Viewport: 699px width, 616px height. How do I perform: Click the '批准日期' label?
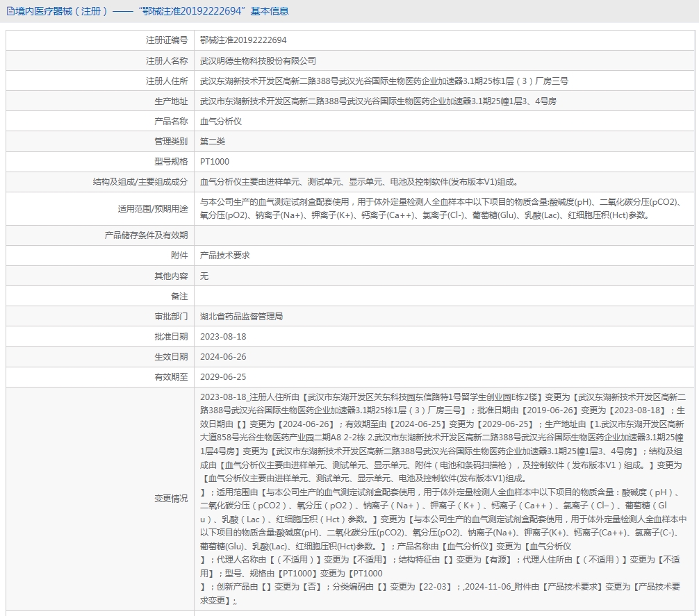[171, 337]
